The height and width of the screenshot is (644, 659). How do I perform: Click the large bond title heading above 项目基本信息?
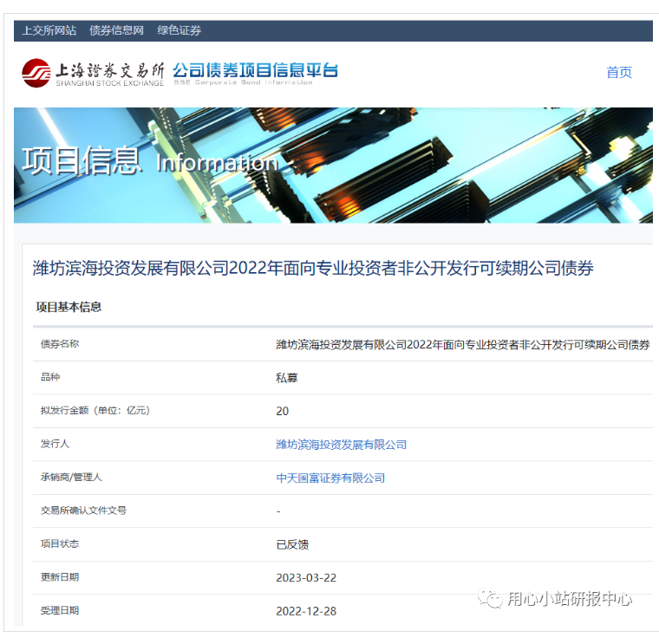(x=313, y=269)
